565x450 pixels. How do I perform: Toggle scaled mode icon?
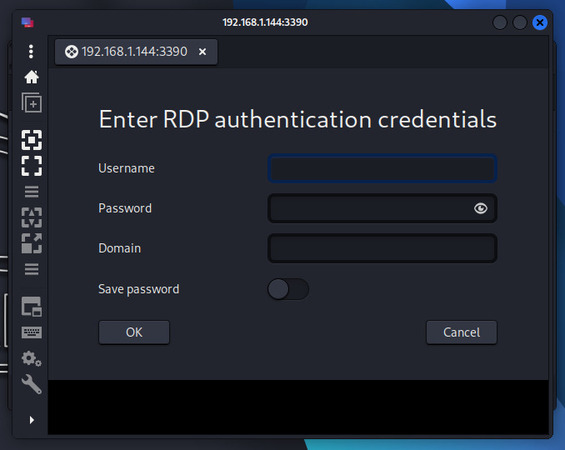pos(31,243)
